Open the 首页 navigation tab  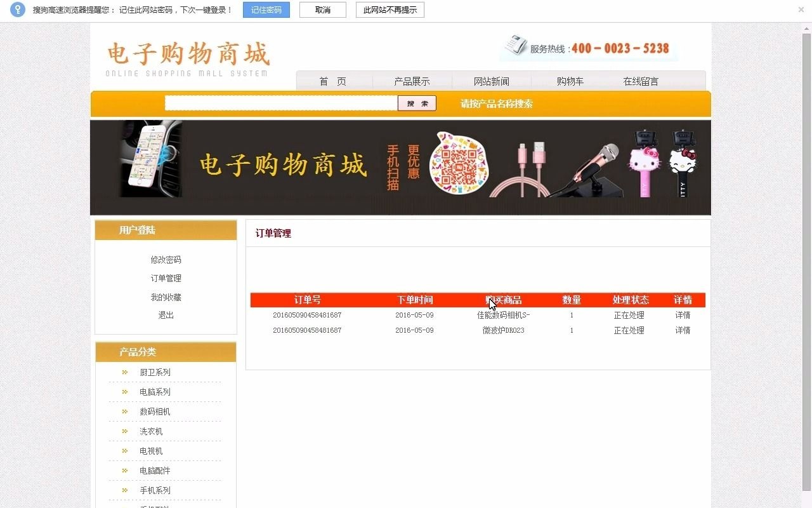click(x=332, y=81)
